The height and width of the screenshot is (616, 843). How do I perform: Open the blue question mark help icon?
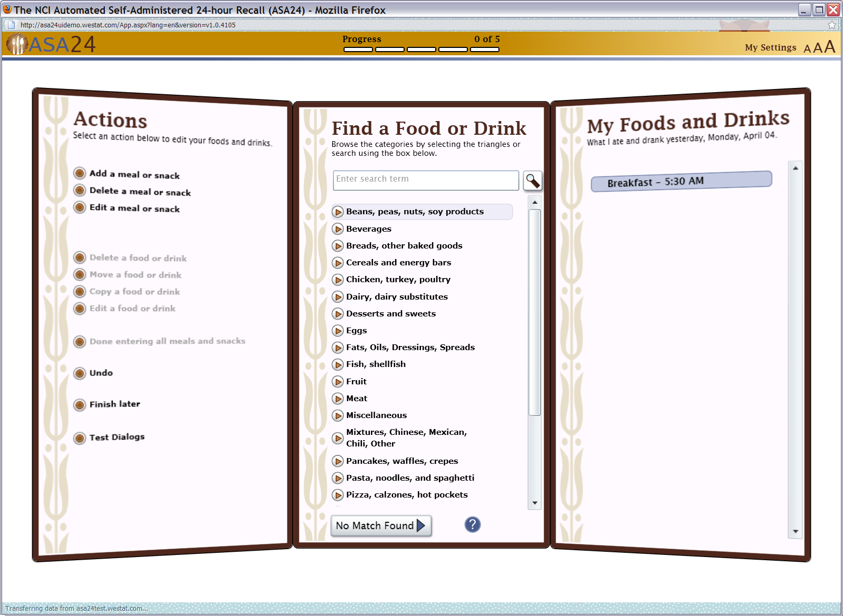(x=472, y=524)
